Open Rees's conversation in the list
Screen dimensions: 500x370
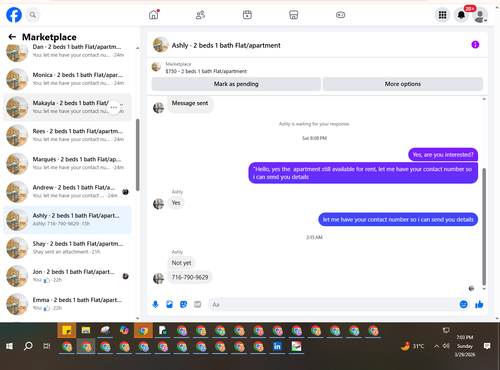[x=67, y=135]
